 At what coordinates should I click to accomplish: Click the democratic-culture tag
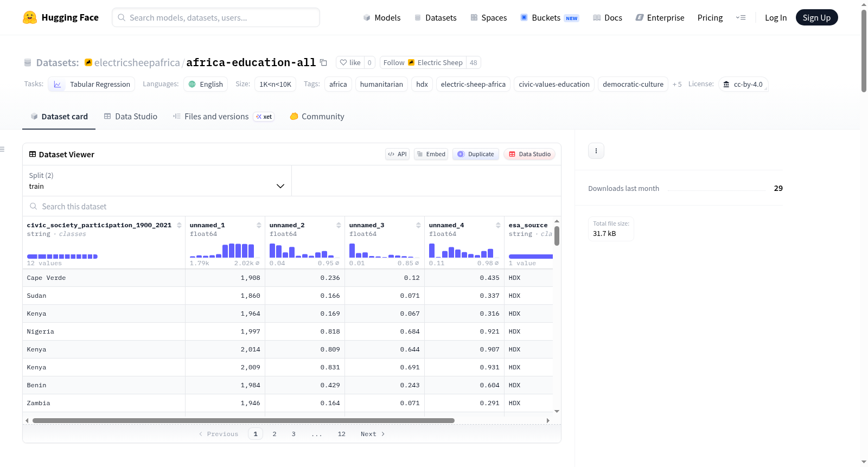(x=633, y=84)
